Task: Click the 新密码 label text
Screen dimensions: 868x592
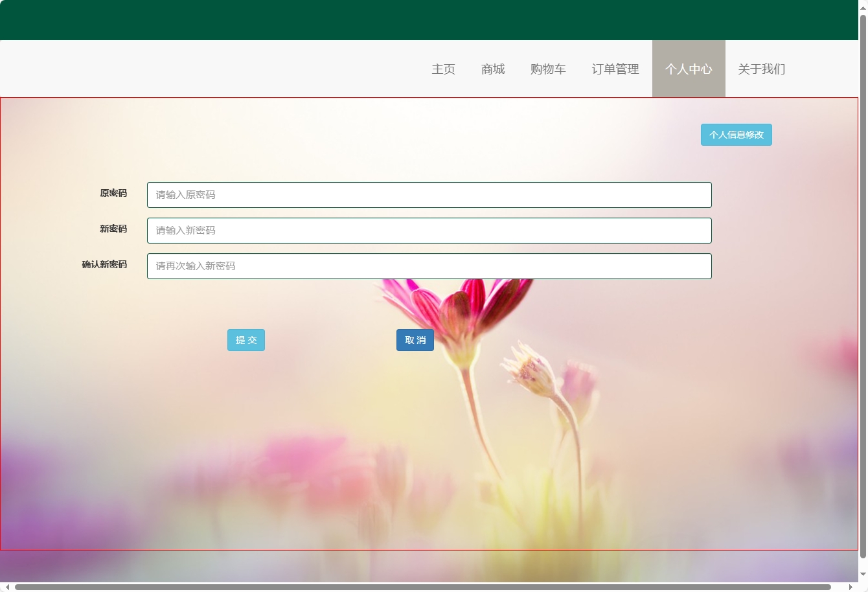Action: tap(113, 229)
